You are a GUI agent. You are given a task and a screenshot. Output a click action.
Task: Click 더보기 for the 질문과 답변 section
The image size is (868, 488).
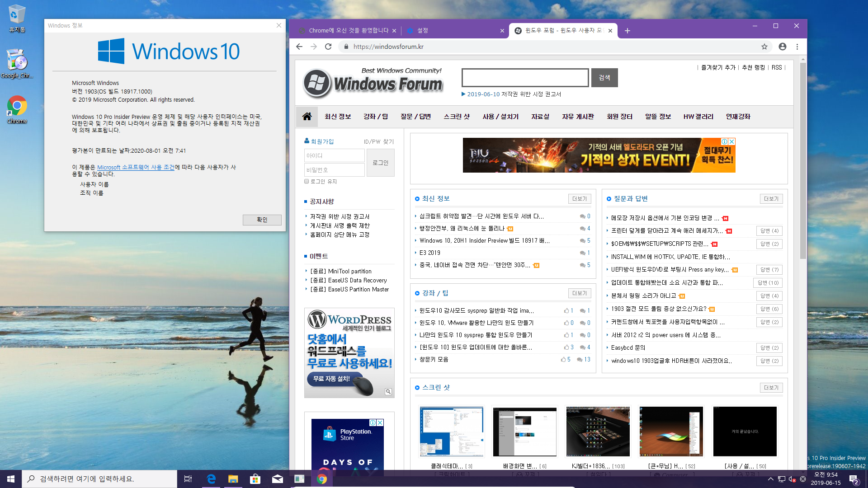(x=771, y=199)
